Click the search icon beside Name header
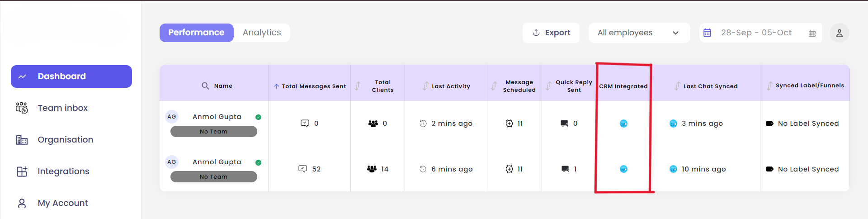The height and width of the screenshot is (219, 868). pyautogui.click(x=205, y=86)
